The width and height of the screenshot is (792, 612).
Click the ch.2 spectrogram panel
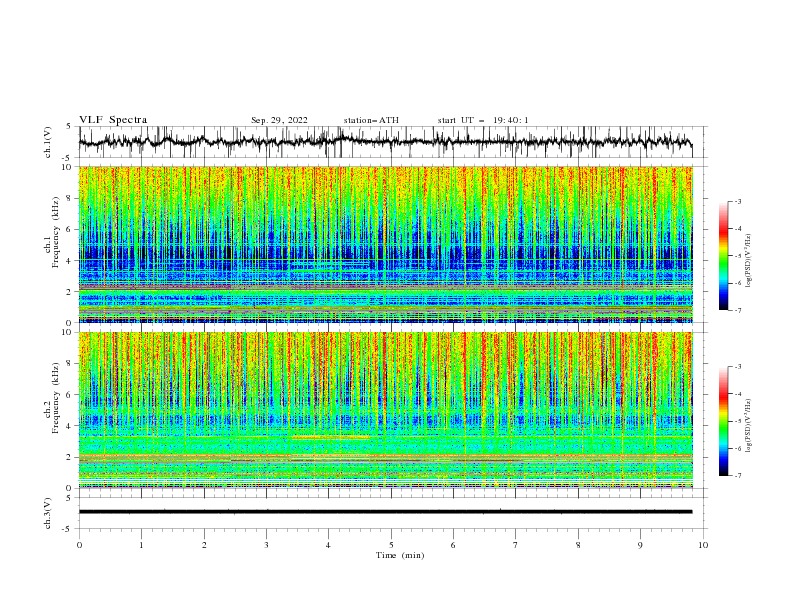pyautogui.click(x=385, y=410)
